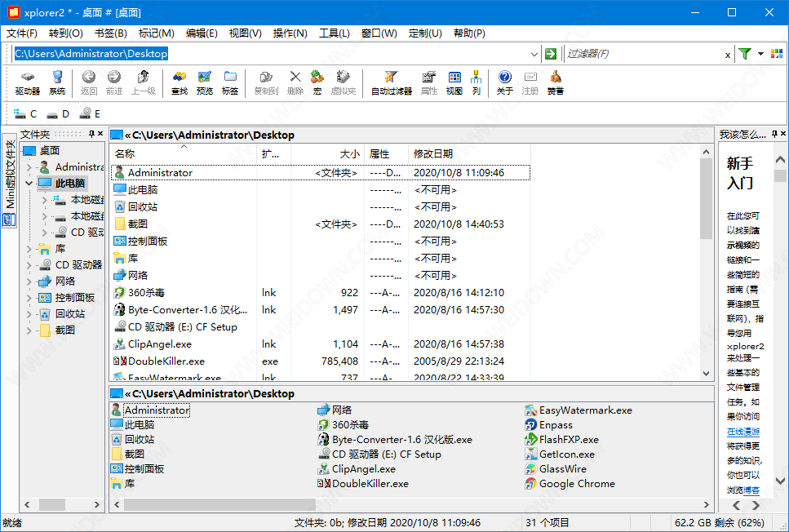
Task: Enable the 自动过滤器 auto filter
Action: point(392,83)
